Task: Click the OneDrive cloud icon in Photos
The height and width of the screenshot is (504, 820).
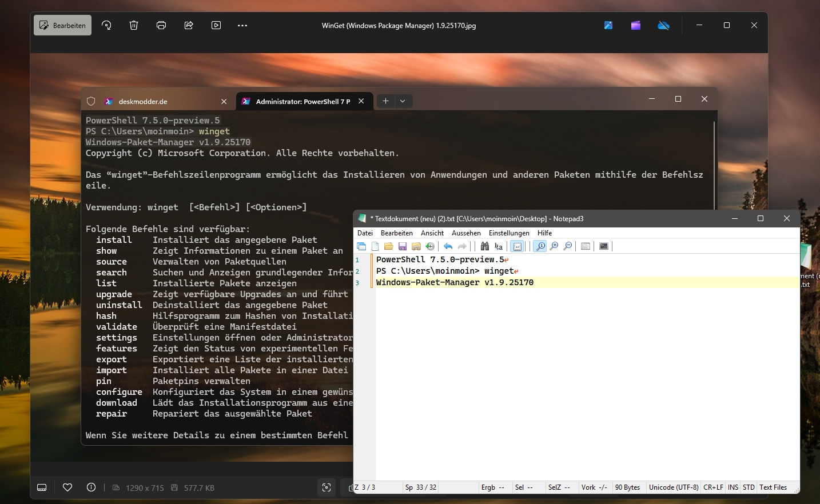Action: point(663,25)
